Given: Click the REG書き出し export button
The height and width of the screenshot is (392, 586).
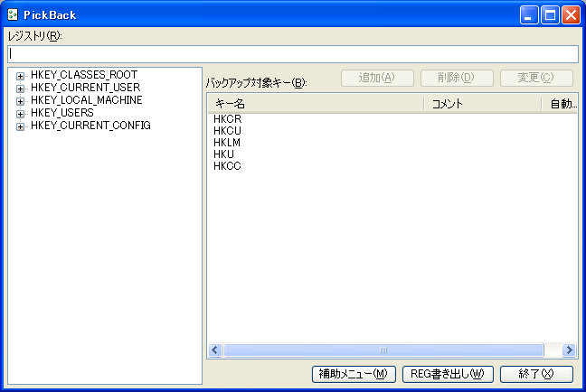Looking at the screenshot, I should point(448,374).
